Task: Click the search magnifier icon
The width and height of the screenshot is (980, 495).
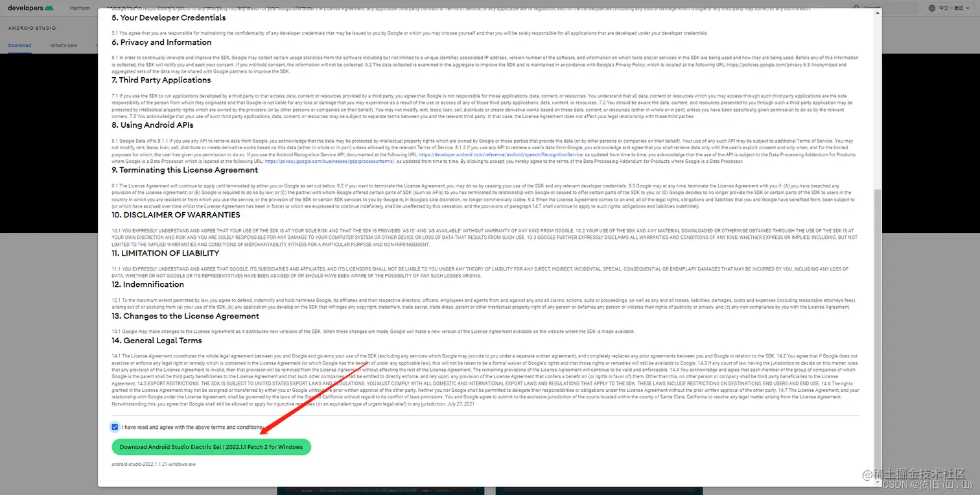Action: pyautogui.click(x=857, y=8)
